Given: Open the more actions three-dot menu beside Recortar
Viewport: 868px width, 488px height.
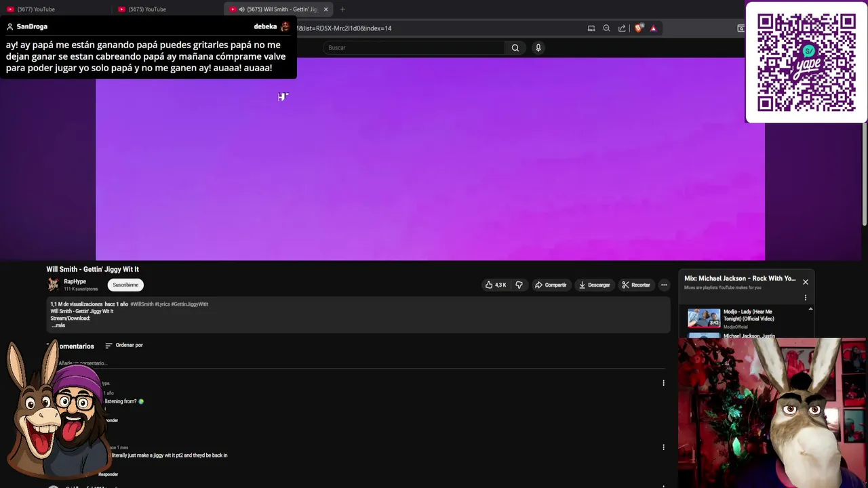Looking at the screenshot, I should 664,285.
